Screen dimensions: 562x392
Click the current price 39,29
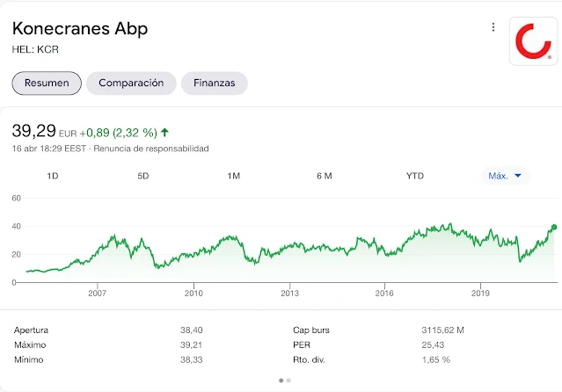point(34,131)
